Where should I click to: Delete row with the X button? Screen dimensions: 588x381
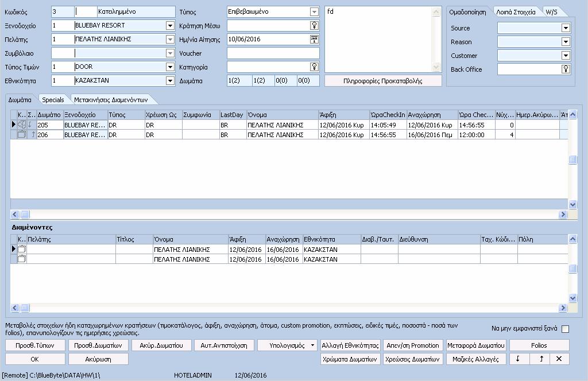559,359
